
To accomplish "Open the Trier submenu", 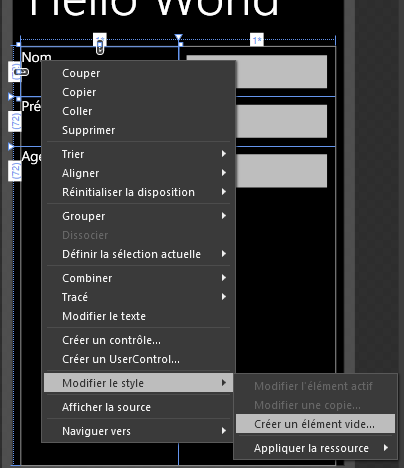I will click(138, 154).
